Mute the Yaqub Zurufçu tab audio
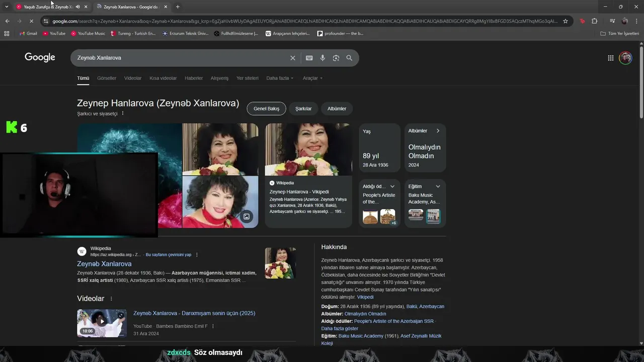 (78, 7)
